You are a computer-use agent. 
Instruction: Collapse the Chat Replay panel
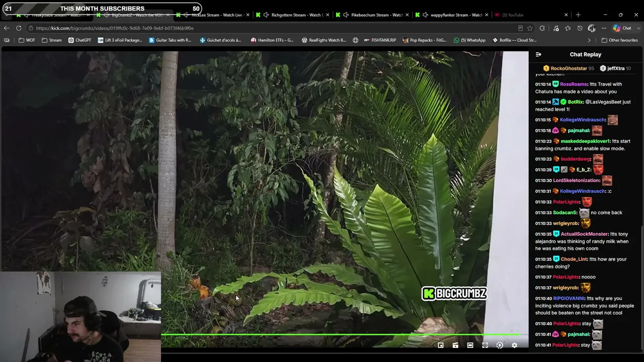pyautogui.click(x=538, y=54)
